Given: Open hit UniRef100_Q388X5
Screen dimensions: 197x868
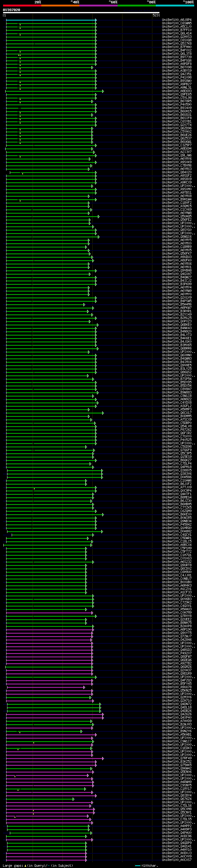Looking at the screenshot, I should click(x=177, y=470).
